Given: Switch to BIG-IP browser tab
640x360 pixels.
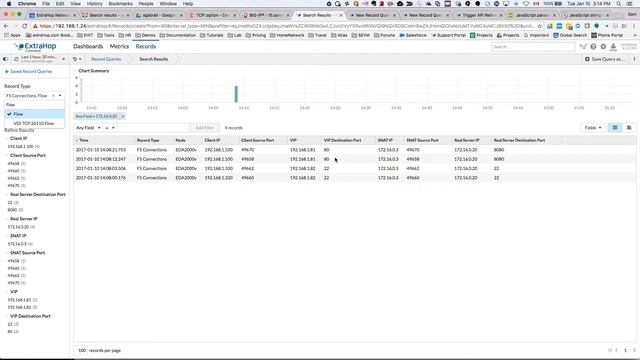Looking at the screenshot, I should click(265, 15).
